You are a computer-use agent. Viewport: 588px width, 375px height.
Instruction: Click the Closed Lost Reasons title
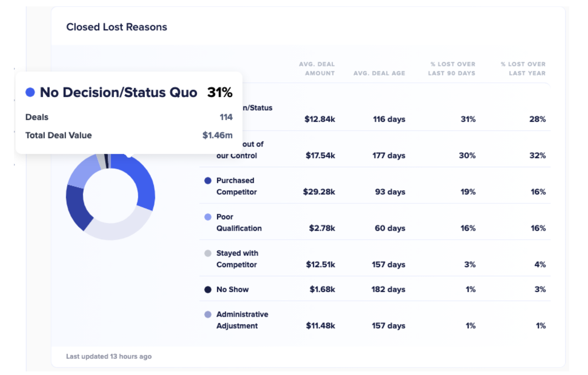coord(117,27)
